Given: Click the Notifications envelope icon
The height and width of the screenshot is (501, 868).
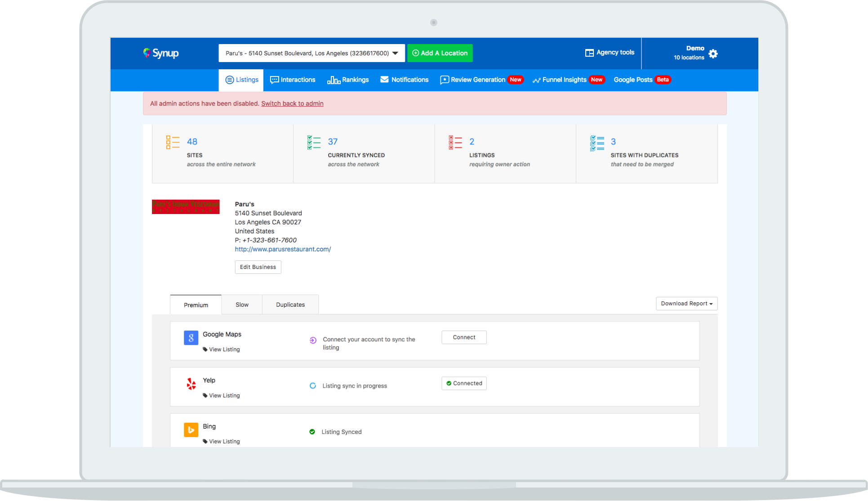Looking at the screenshot, I should (x=384, y=79).
